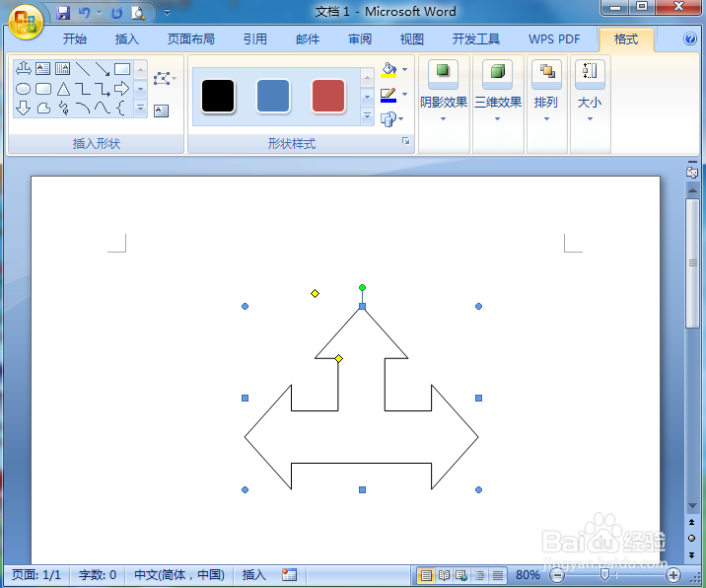Viewport: 706px width, 588px height.
Task: Save the document via quick access toolbar
Action: click(x=63, y=13)
